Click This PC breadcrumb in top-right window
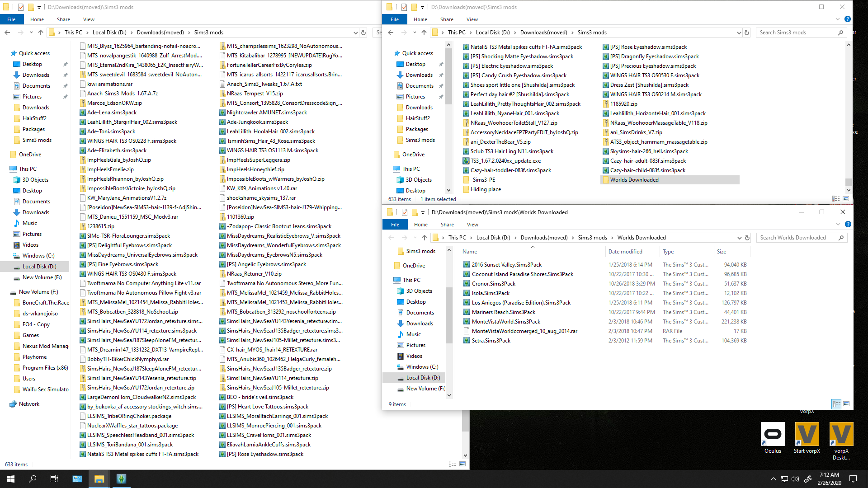Viewport: 868px width, 488px height. pyautogui.click(x=457, y=33)
